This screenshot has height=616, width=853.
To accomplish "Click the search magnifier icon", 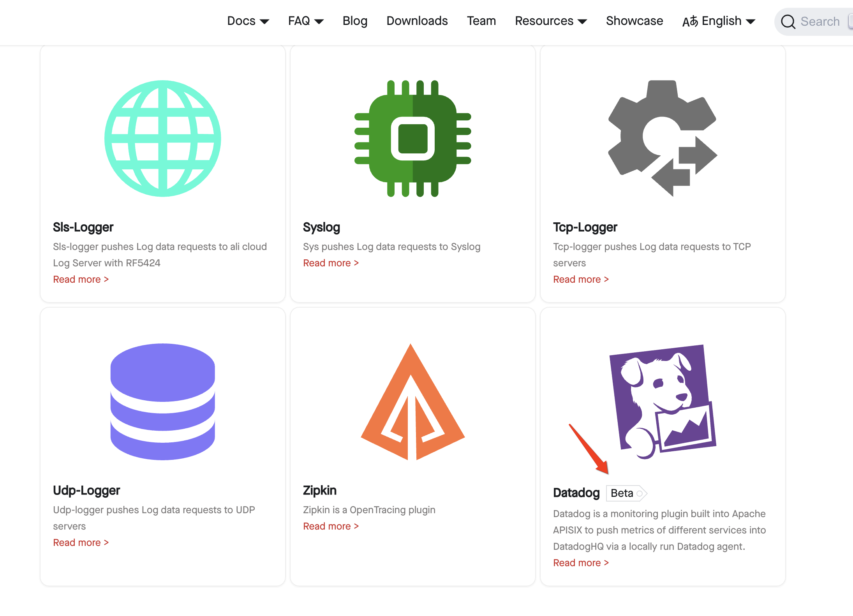I will coord(788,21).
